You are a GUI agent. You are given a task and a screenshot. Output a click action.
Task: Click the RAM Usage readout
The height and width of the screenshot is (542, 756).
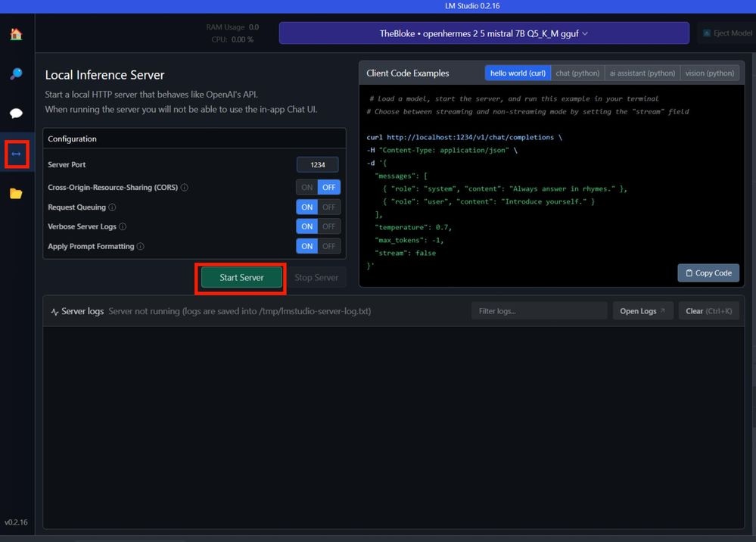[232, 27]
